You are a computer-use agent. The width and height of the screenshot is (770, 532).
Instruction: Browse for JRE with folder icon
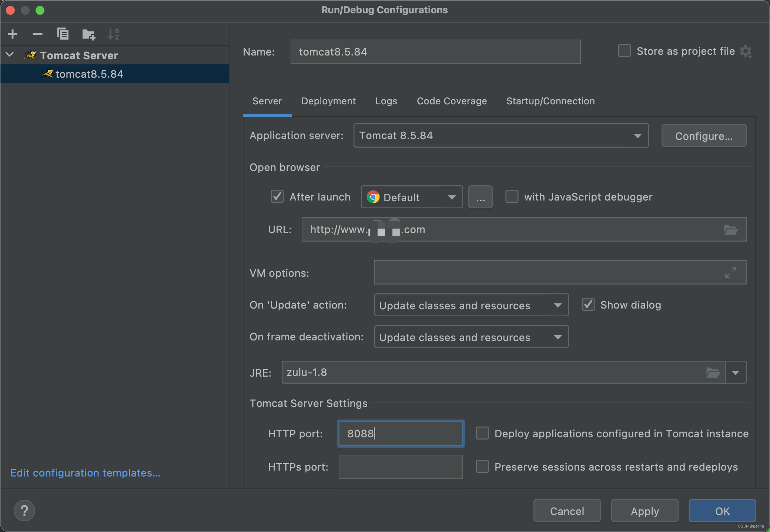pyautogui.click(x=713, y=373)
